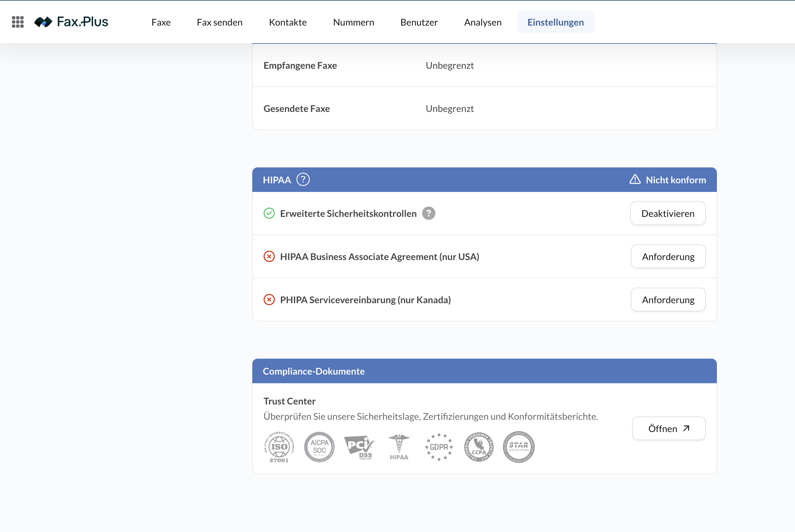Viewport: 795px width, 532px height.
Task: Click the Trust Center heading
Action: [289, 401]
